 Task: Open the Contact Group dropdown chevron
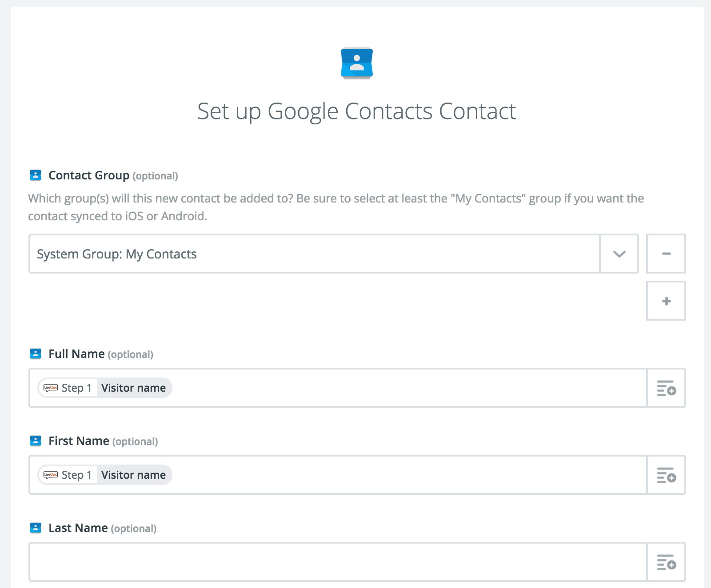[x=619, y=254]
